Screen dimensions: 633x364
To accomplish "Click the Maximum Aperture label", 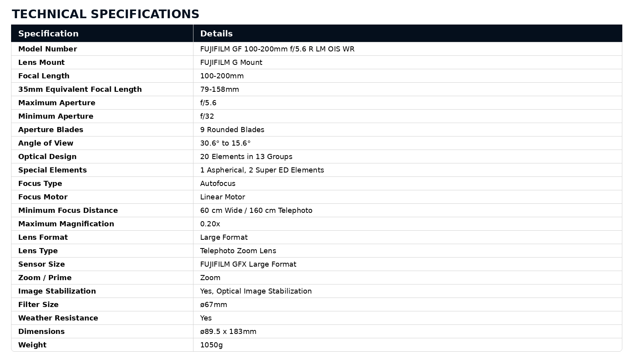I will click(57, 103).
